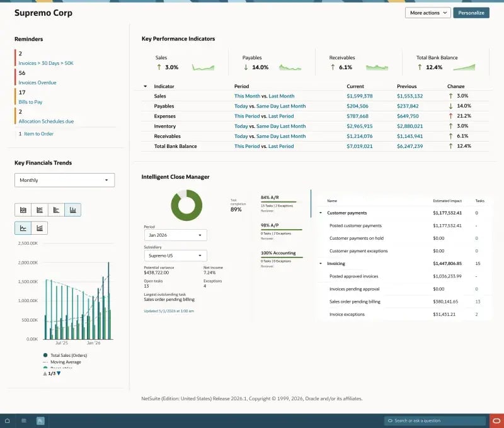Click the user avatar tile in bottom bar
Image resolution: width=504 pixels, height=428 pixels.
click(x=40, y=420)
